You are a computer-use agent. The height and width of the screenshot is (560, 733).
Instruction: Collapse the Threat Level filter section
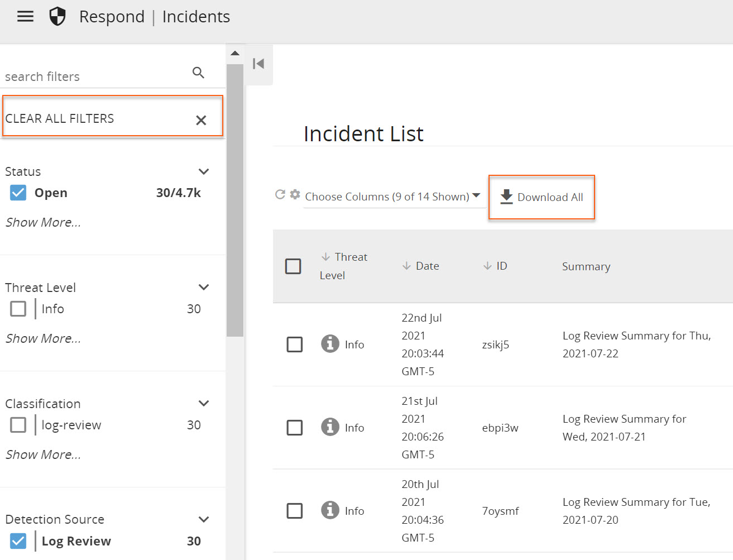204,287
